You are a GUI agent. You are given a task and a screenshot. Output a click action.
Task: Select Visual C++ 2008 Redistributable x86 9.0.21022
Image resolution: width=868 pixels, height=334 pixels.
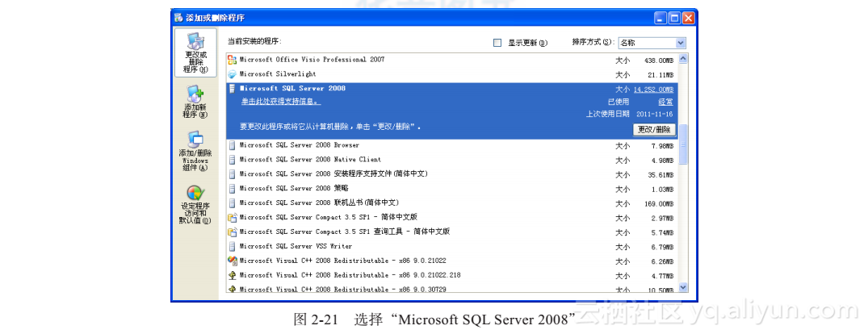point(451,261)
